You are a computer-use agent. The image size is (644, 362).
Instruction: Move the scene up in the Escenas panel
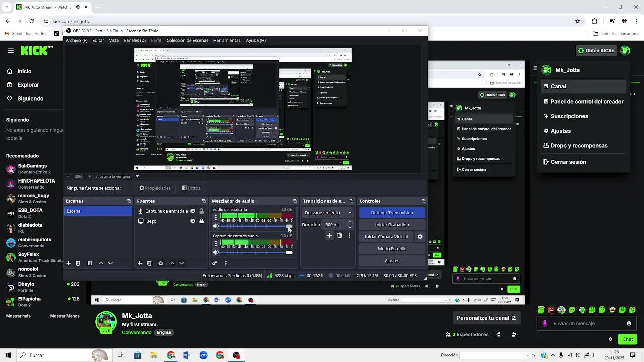click(101, 263)
